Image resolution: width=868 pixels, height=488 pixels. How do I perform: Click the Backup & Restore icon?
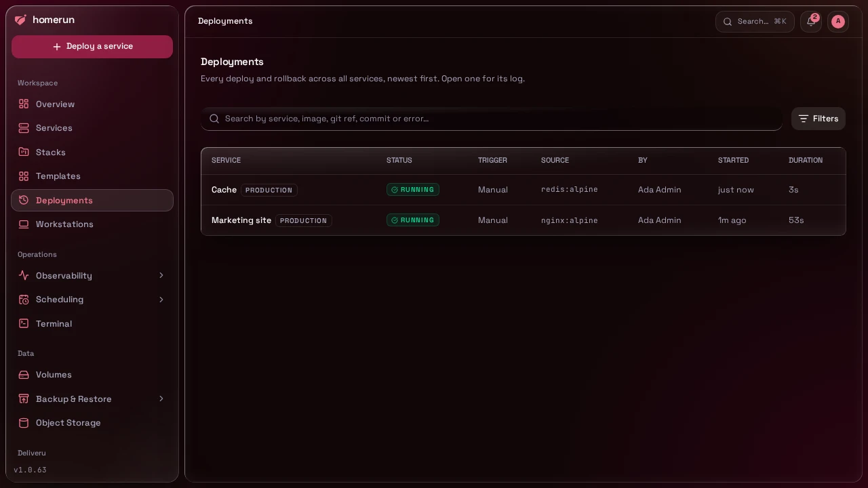(x=24, y=399)
